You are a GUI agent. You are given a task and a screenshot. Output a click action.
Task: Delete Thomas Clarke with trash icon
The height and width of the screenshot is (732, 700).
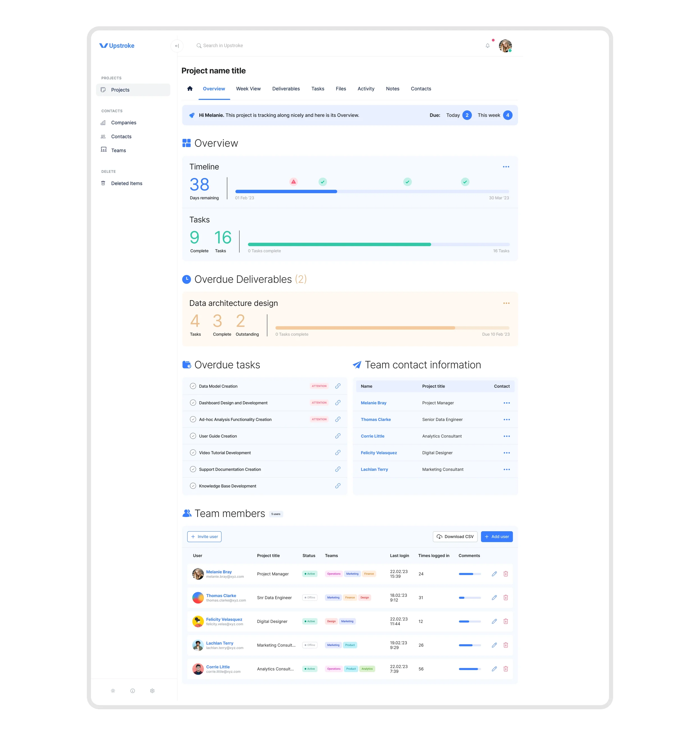[506, 597]
